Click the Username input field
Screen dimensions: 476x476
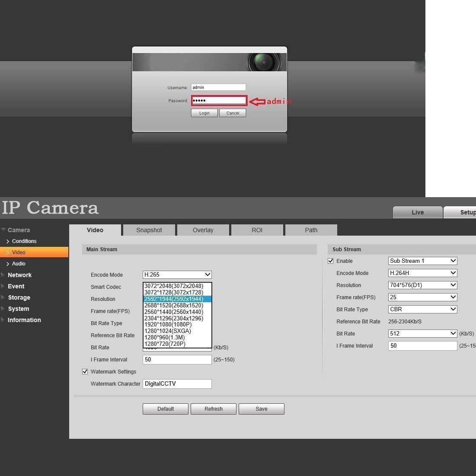pyautogui.click(x=218, y=87)
